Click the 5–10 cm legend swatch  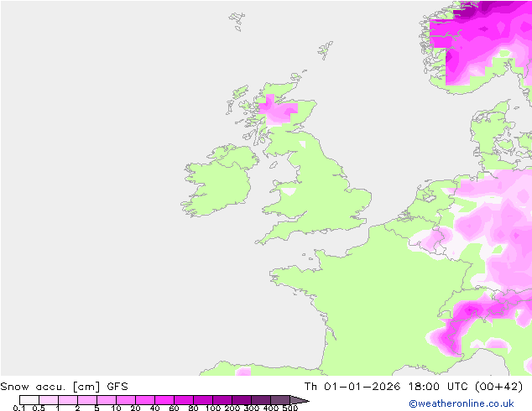pos(107,400)
